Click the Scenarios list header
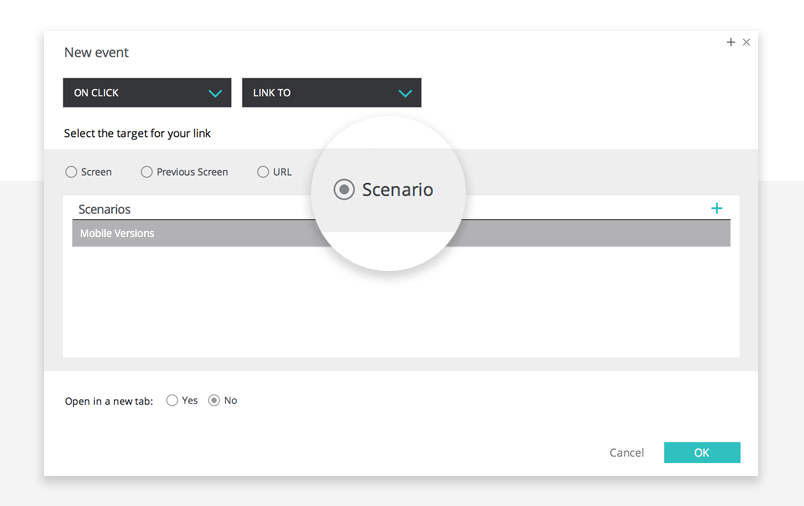804x506 pixels. click(105, 209)
